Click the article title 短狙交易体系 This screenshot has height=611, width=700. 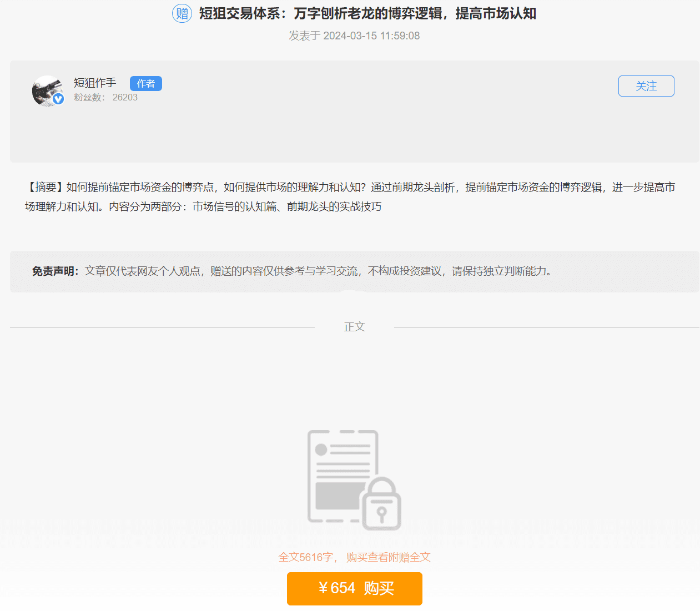367,13
